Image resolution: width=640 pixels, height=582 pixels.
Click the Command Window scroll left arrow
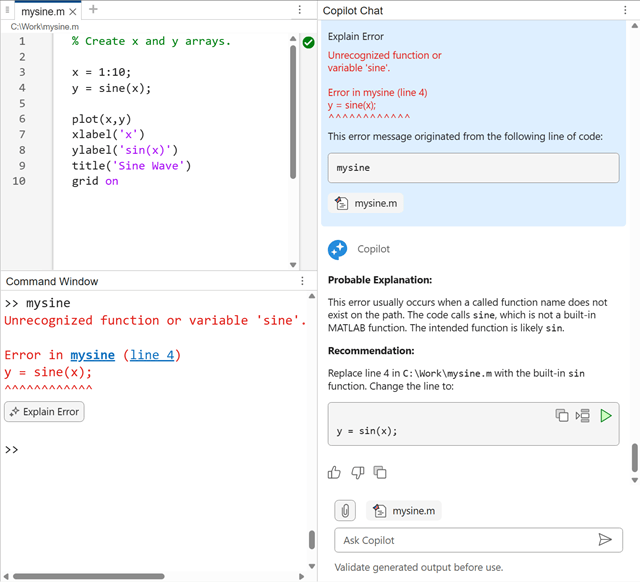[x=6, y=576]
